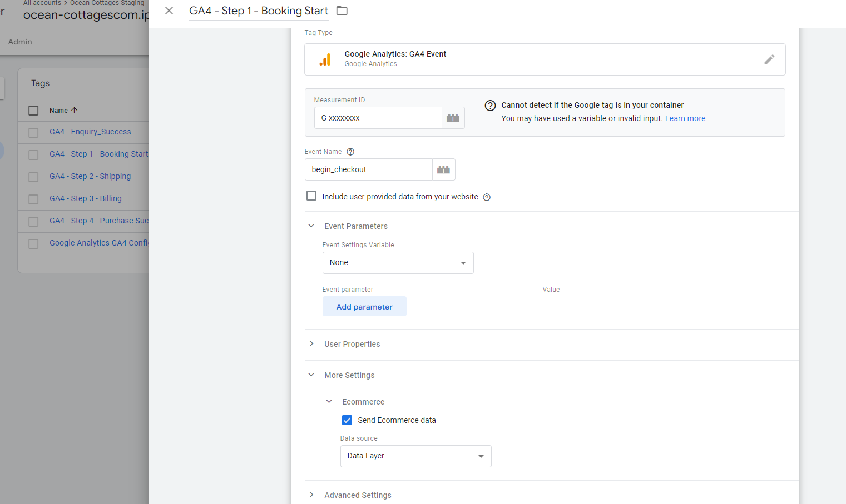
Task: Open variable picker for Event Name
Action: pyautogui.click(x=443, y=169)
